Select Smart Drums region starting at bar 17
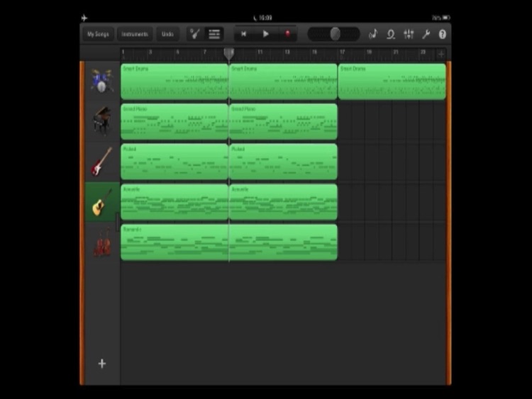This screenshot has width=532, height=399. [392, 82]
